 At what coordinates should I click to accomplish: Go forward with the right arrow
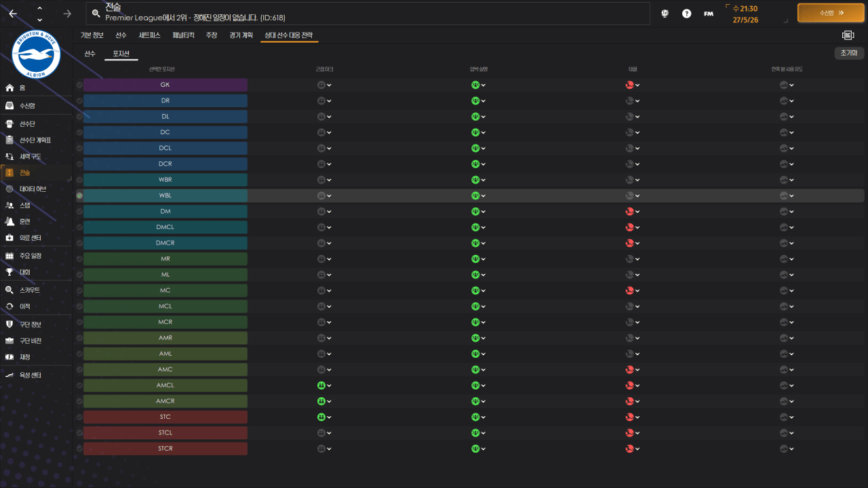coord(67,14)
